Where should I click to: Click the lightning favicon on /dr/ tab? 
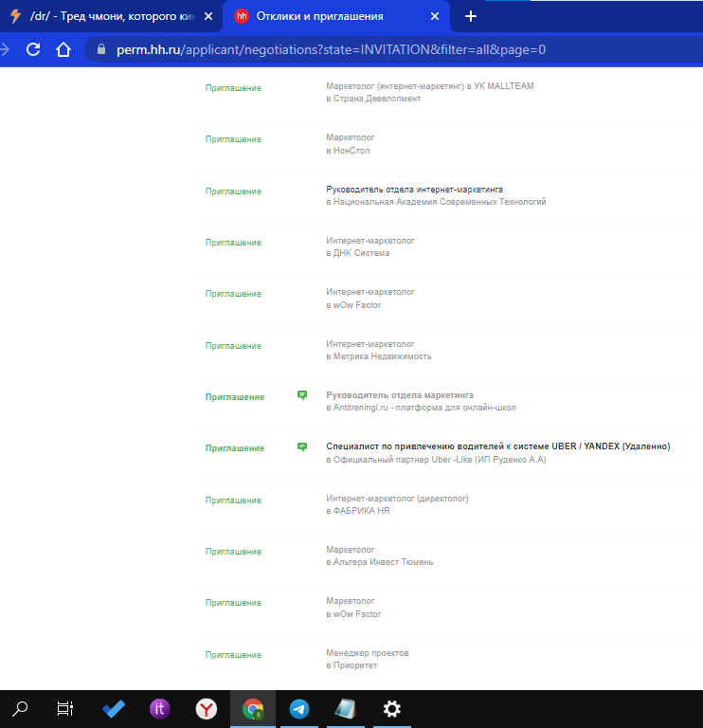(15, 16)
